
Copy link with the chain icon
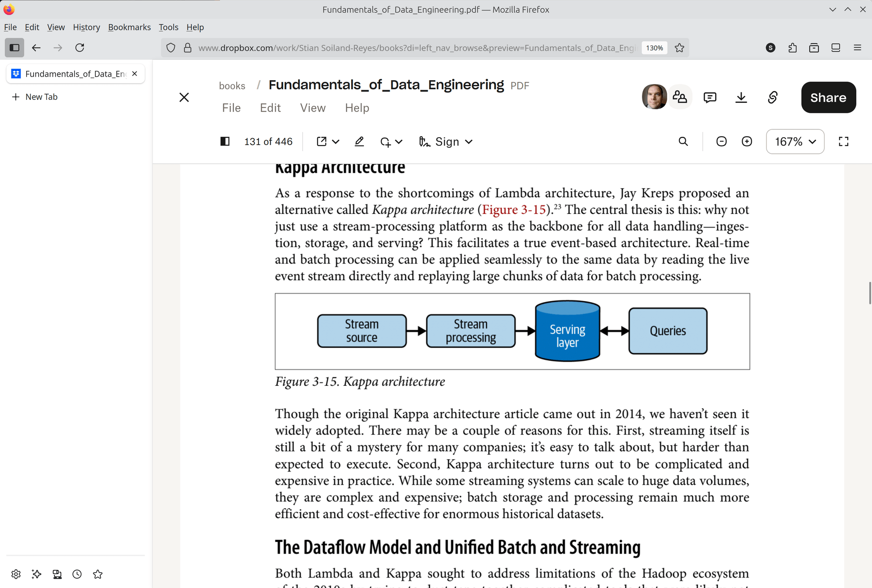[x=772, y=97]
